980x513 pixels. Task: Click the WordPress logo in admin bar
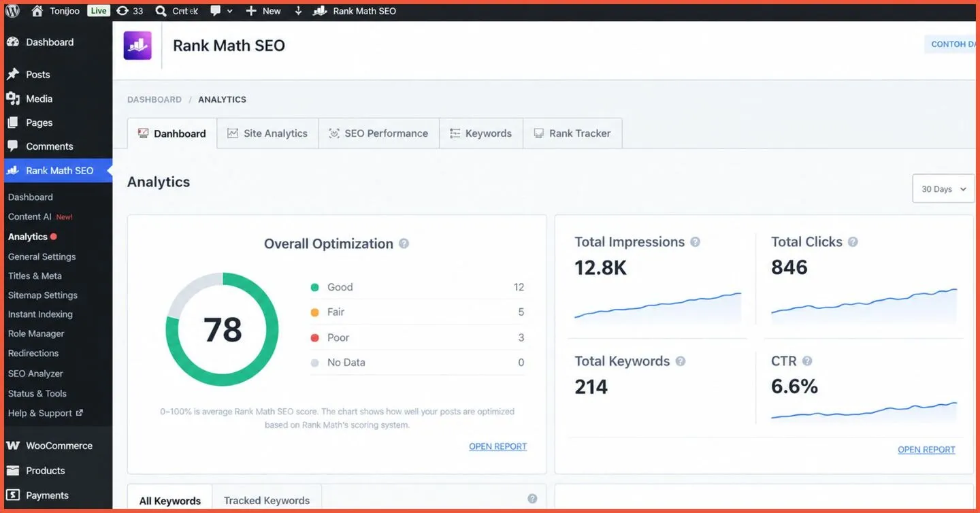click(12, 11)
